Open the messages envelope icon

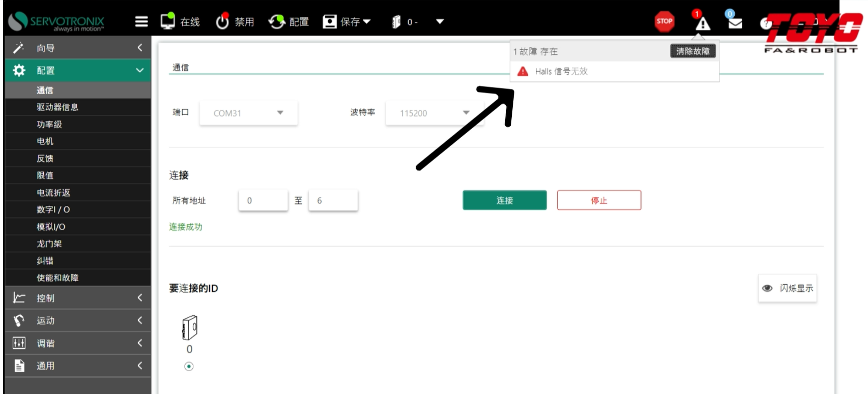tap(735, 22)
